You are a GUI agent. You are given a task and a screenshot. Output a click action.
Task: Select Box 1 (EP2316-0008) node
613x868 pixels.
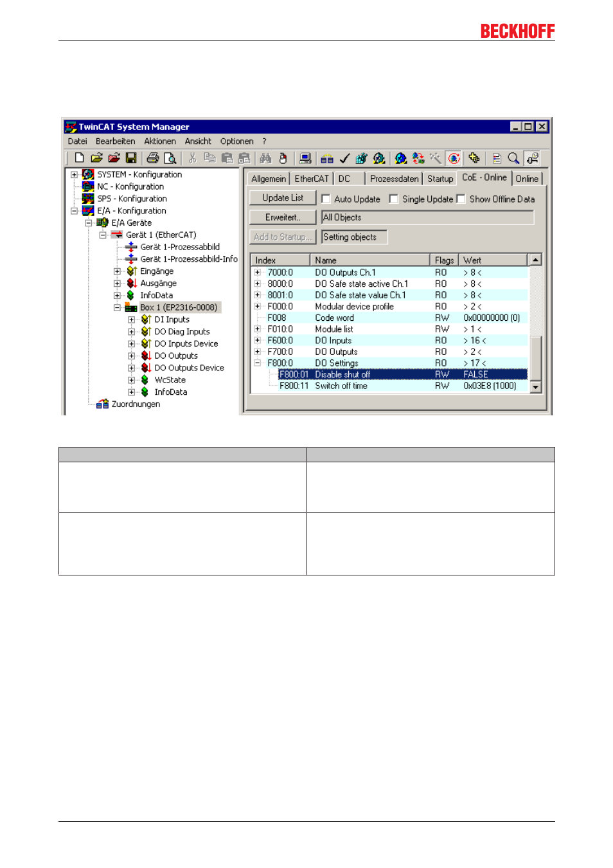(x=179, y=307)
